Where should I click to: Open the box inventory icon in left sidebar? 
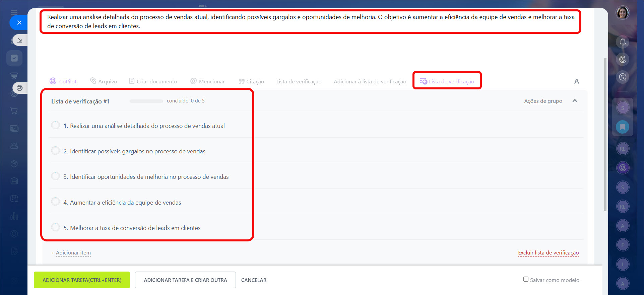pos(14,163)
